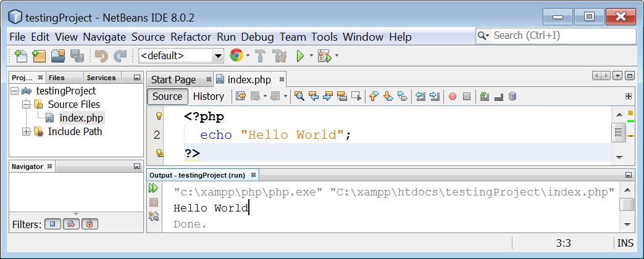Open the Refactor menu
644x259 pixels.
pos(191,37)
